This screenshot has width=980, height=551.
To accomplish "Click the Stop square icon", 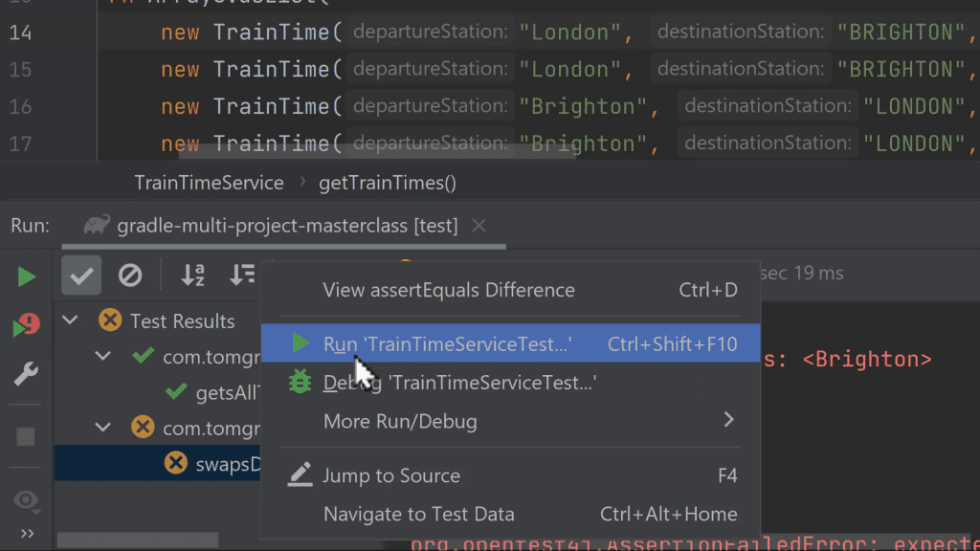I will point(27,436).
